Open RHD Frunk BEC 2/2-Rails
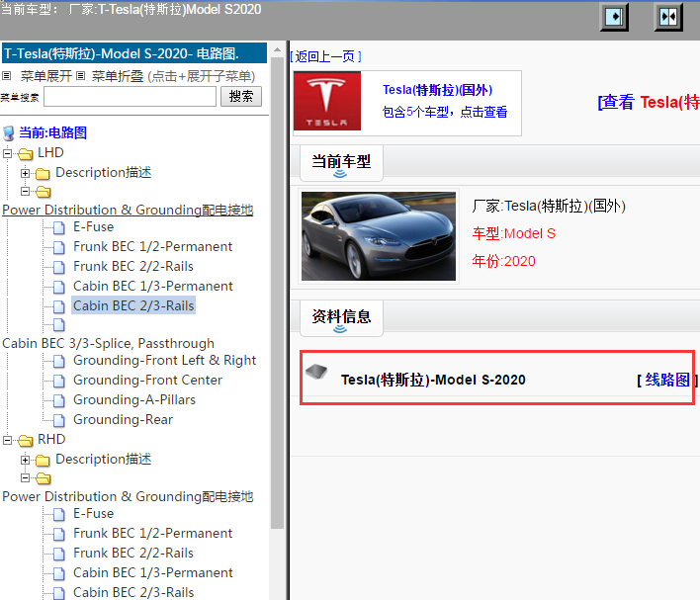This screenshot has width=700, height=600. tap(133, 553)
